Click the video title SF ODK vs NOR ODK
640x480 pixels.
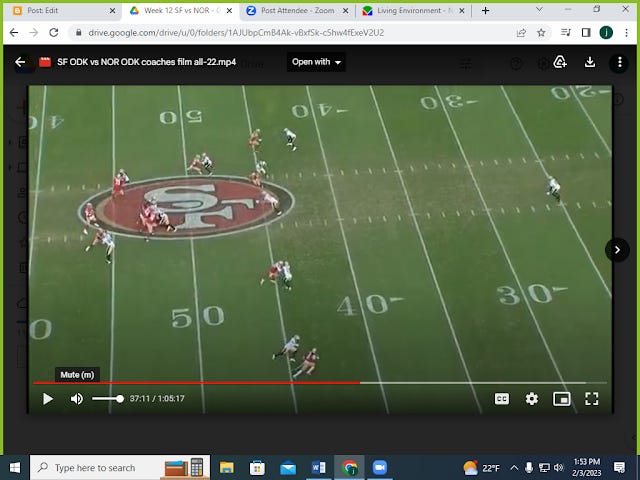tap(147, 62)
